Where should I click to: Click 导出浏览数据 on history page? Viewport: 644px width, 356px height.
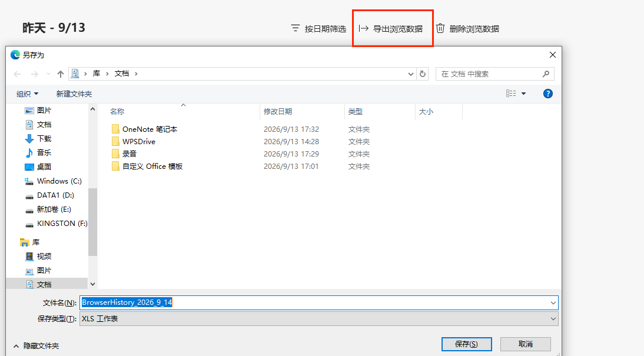(391, 29)
